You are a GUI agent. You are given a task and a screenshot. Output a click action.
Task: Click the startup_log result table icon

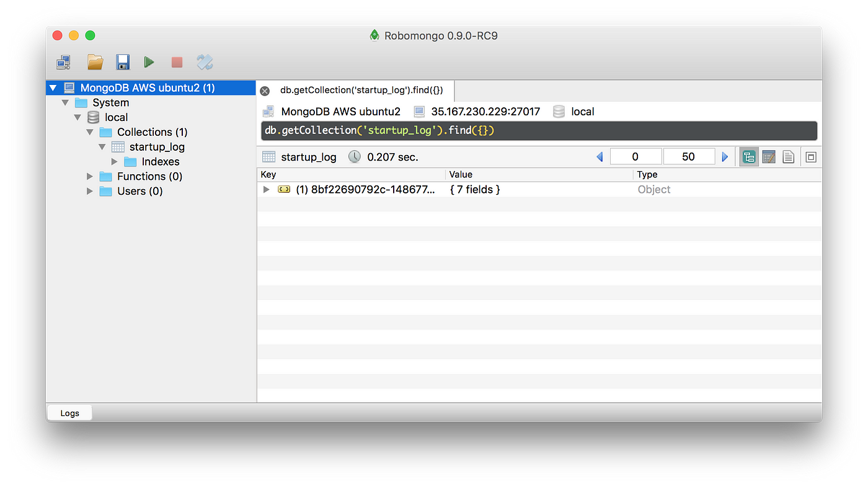point(268,157)
